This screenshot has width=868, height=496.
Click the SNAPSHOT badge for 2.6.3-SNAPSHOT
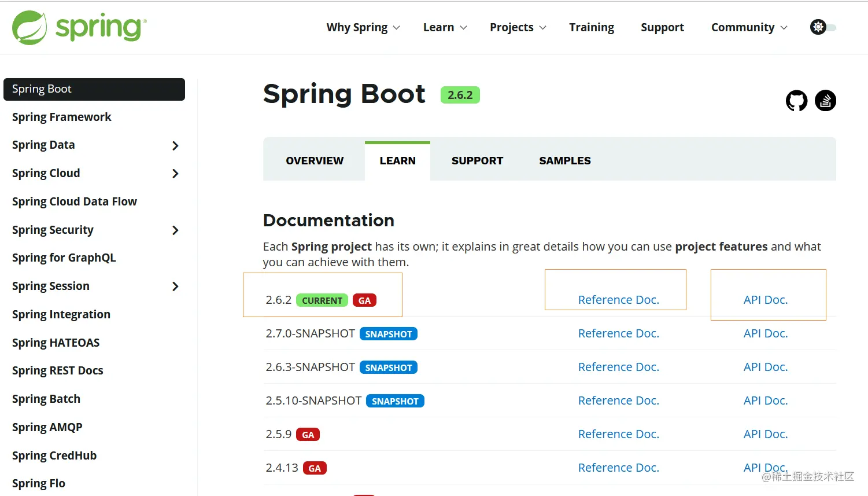389,368
